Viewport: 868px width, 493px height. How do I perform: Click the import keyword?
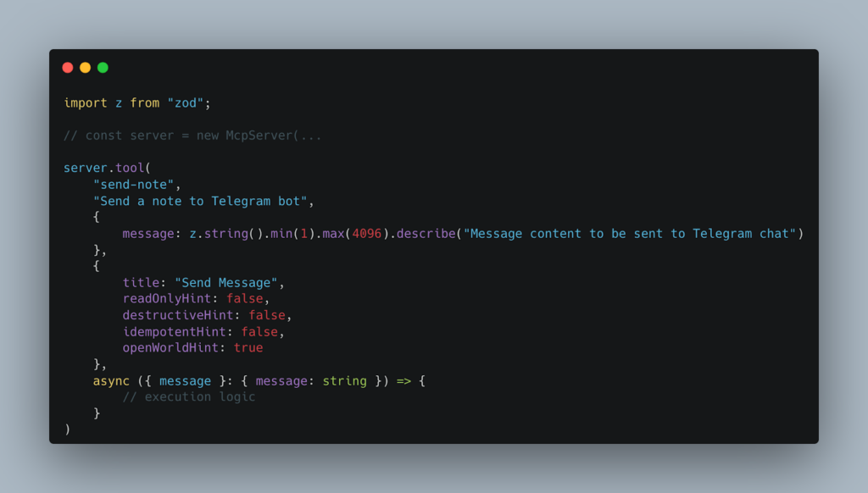coord(86,102)
